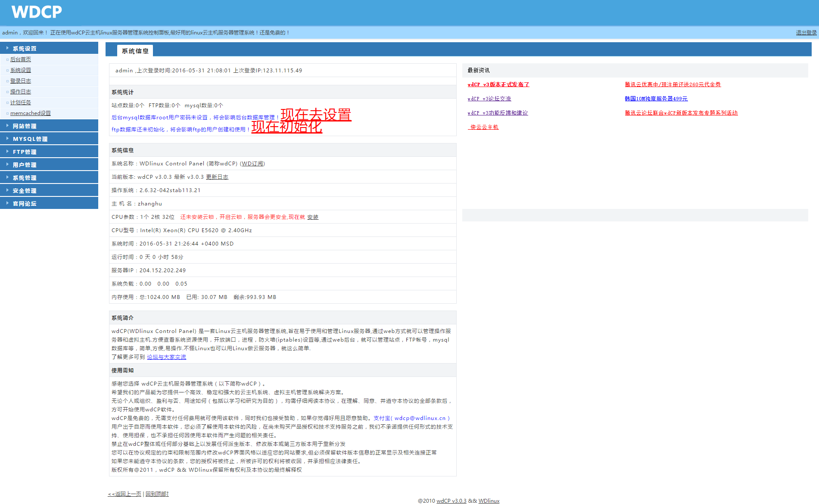Open the 官网论坛 sidebar section
This screenshot has width=819, height=504.
click(25, 204)
